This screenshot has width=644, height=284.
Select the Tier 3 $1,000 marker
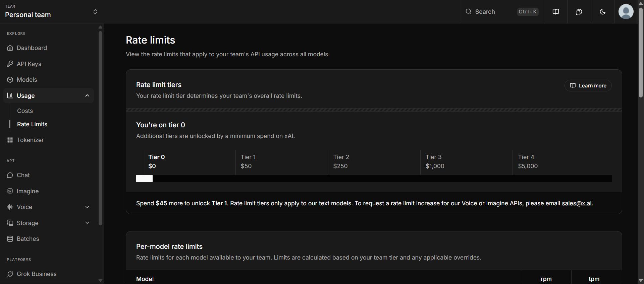pos(435,161)
